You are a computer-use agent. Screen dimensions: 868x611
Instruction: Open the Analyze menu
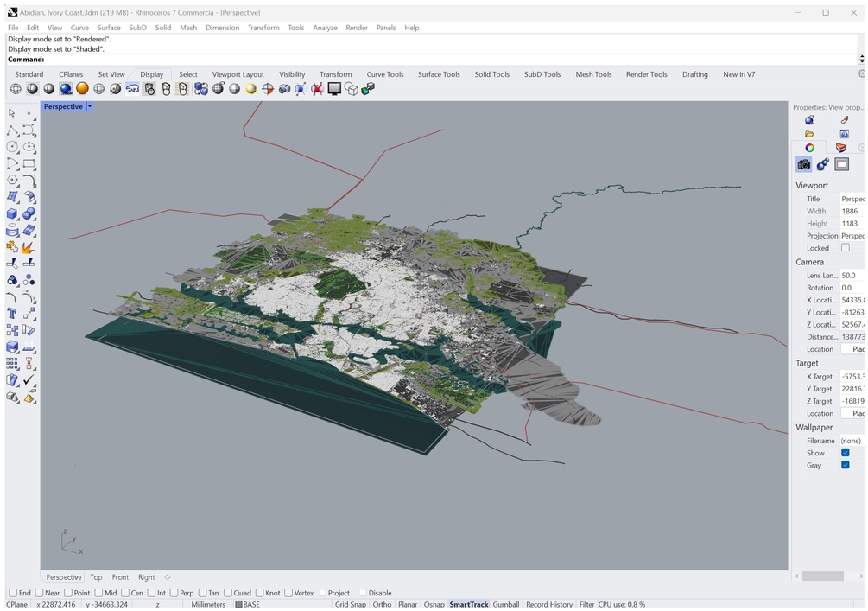point(325,28)
